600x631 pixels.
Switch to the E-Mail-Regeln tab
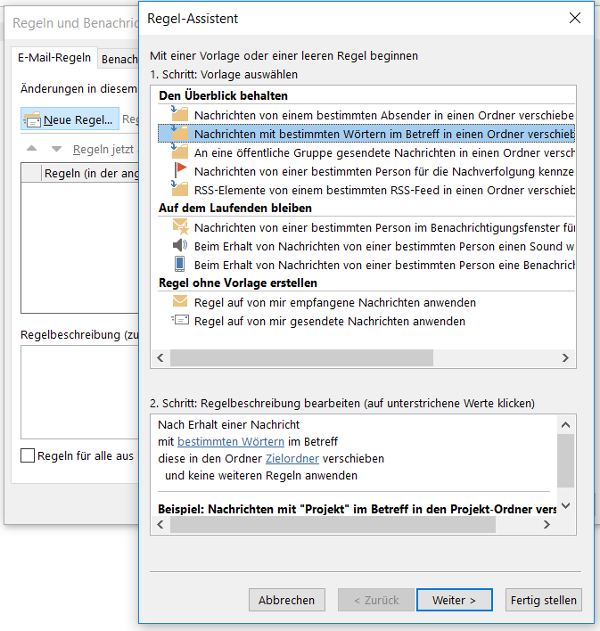[55, 59]
